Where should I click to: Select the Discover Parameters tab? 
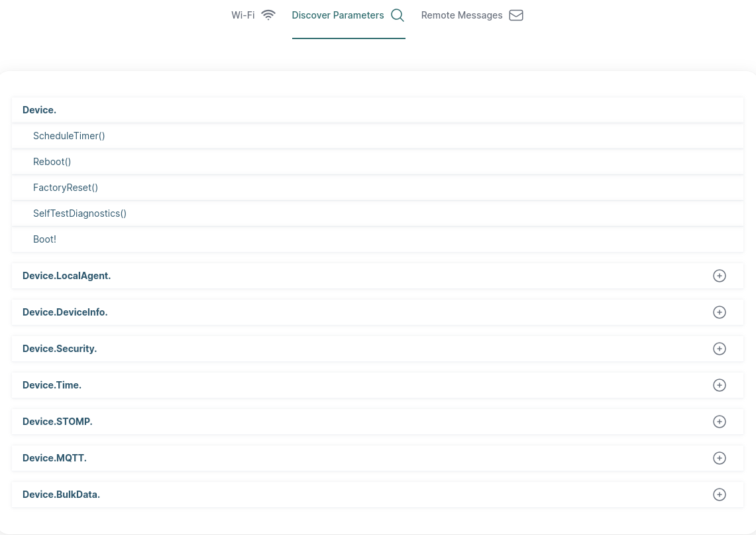click(x=338, y=15)
